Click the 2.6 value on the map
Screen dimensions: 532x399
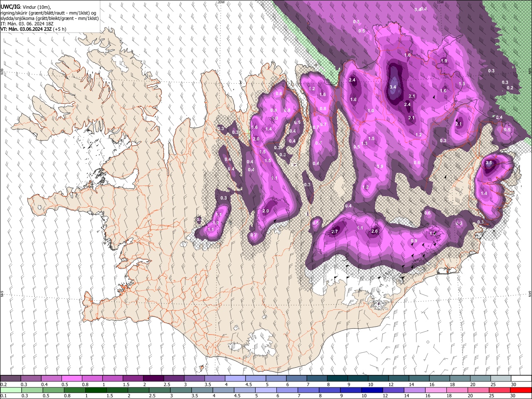(x=374, y=231)
